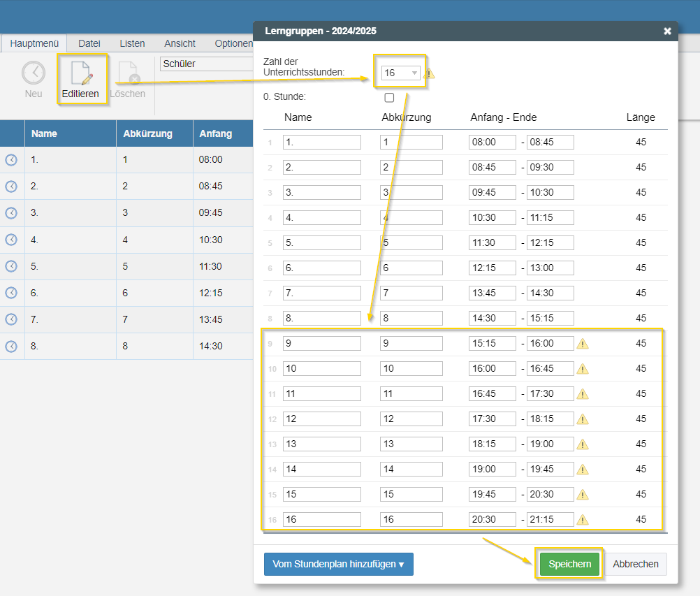Click the 11:30 cell in background table
This screenshot has width=700, height=596.
(224, 266)
